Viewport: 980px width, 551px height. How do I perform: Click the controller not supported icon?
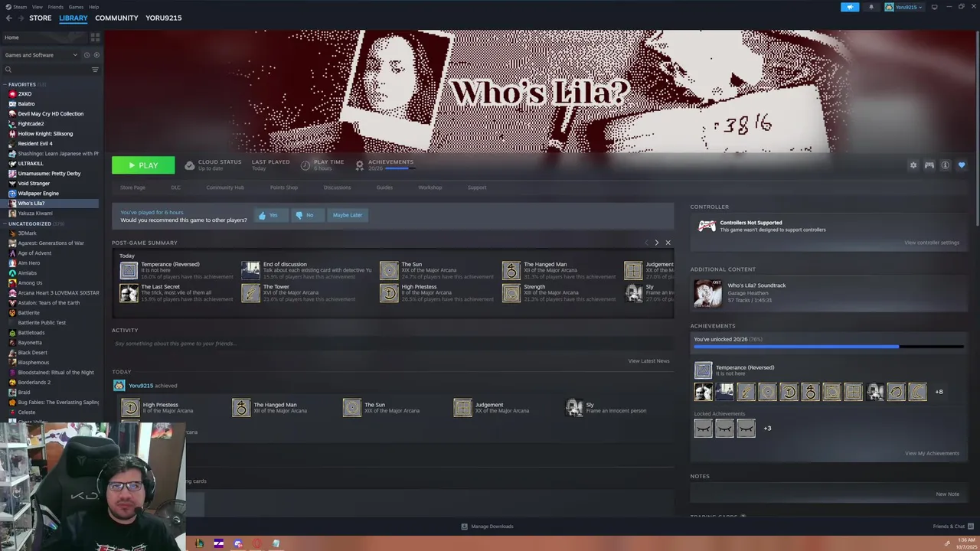tap(707, 226)
